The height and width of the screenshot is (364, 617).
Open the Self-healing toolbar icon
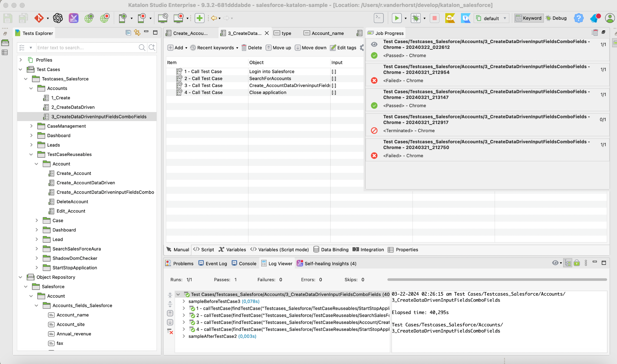(74, 18)
